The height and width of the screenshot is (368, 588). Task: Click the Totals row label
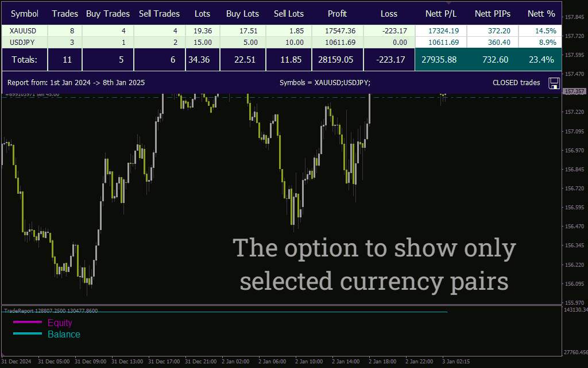[24, 59]
